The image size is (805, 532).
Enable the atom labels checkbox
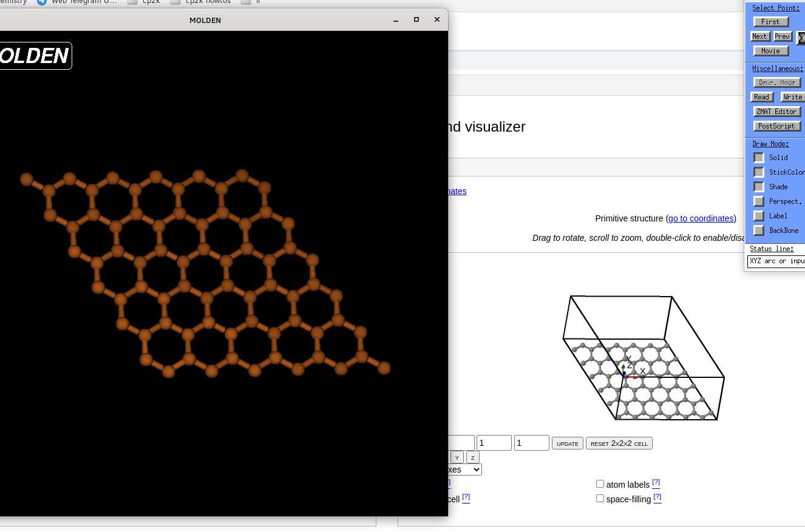(600, 483)
